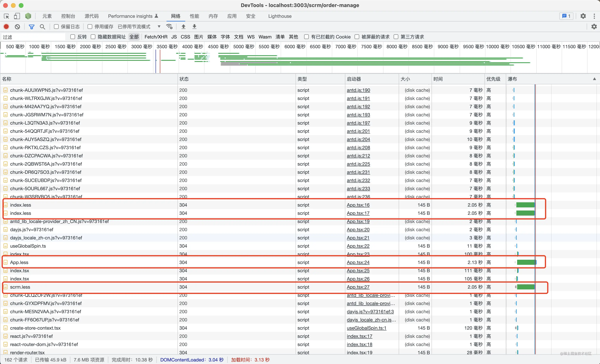The height and width of the screenshot is (364, 600).
Task: Open network search magnifier
Action: [42, 27]
